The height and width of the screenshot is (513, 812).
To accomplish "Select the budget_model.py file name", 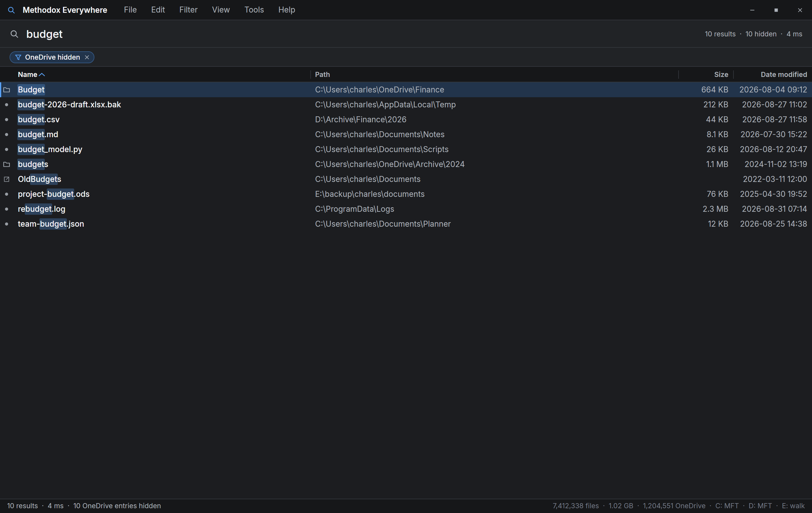I will tap(50, 149).
